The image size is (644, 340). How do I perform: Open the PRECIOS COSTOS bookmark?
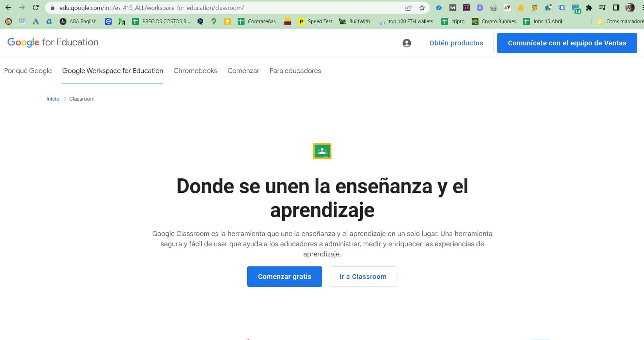click(161, 21)
